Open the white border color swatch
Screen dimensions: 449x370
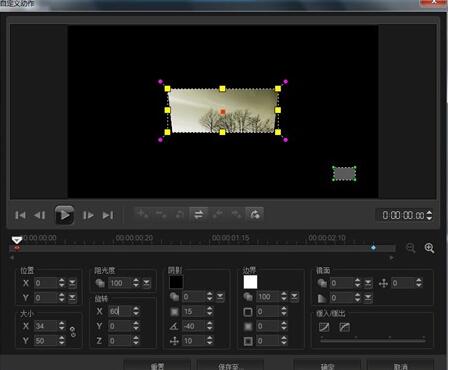250,282
